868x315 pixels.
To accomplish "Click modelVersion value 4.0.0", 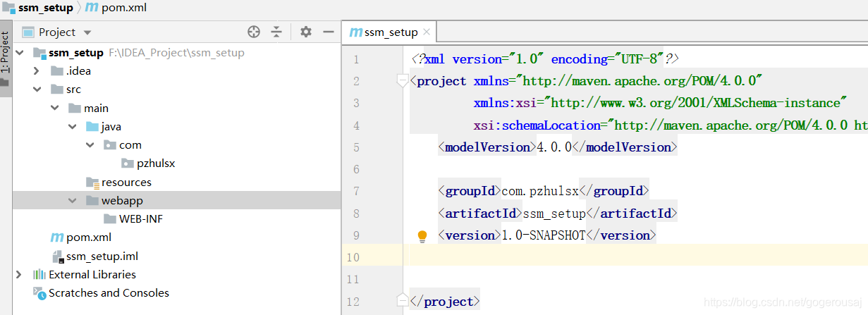I will coord(554,147).
